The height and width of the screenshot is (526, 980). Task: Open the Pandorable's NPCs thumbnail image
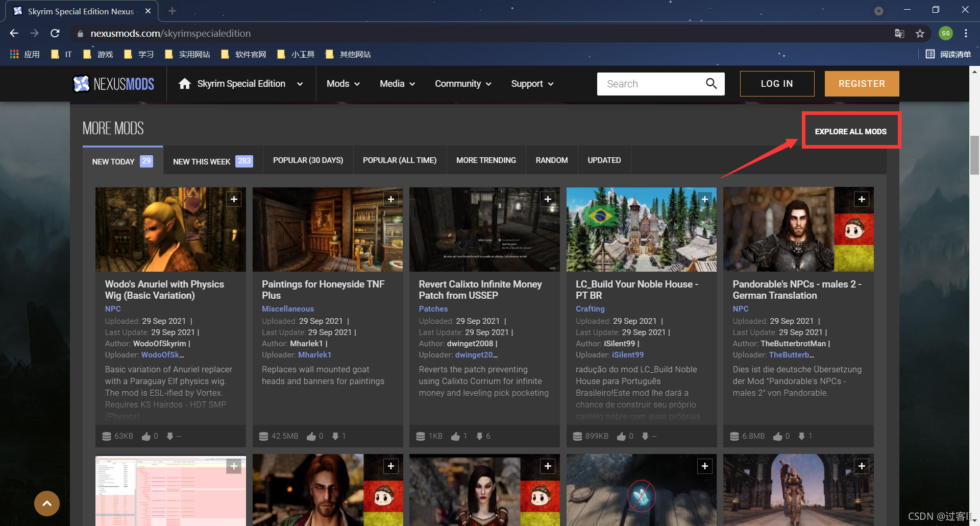pos(798,229)
